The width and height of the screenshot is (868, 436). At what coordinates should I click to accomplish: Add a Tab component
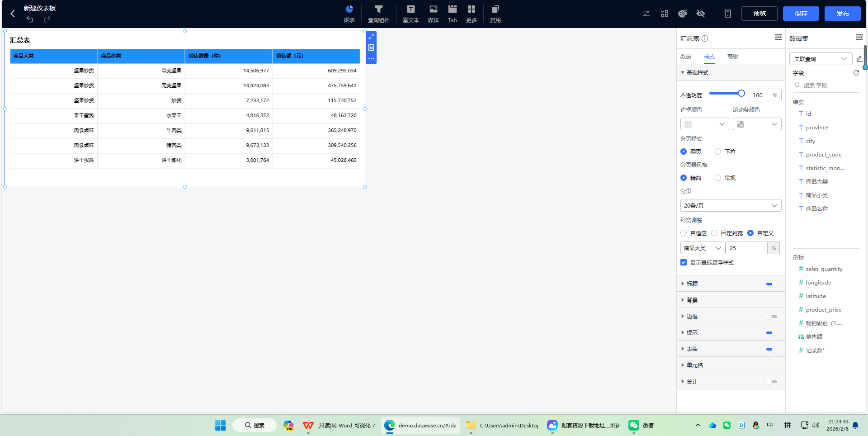(x=453, y=14)
